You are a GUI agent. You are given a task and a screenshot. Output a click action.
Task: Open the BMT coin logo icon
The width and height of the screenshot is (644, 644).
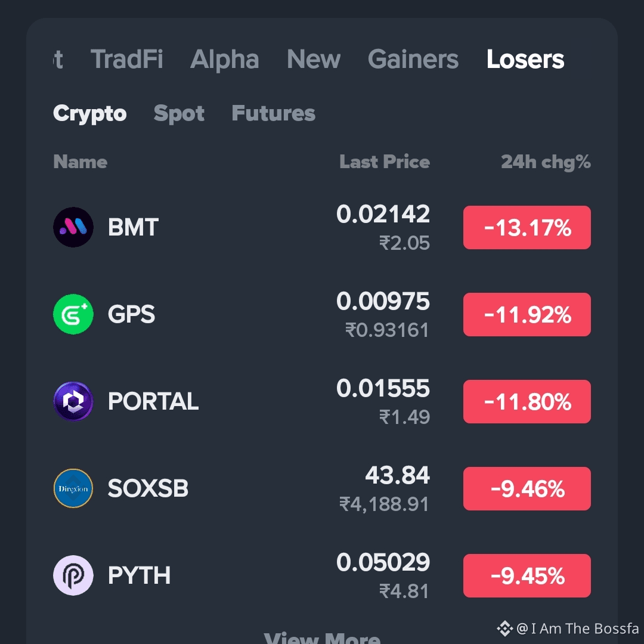pyautogui.click(x=73, y=227)
